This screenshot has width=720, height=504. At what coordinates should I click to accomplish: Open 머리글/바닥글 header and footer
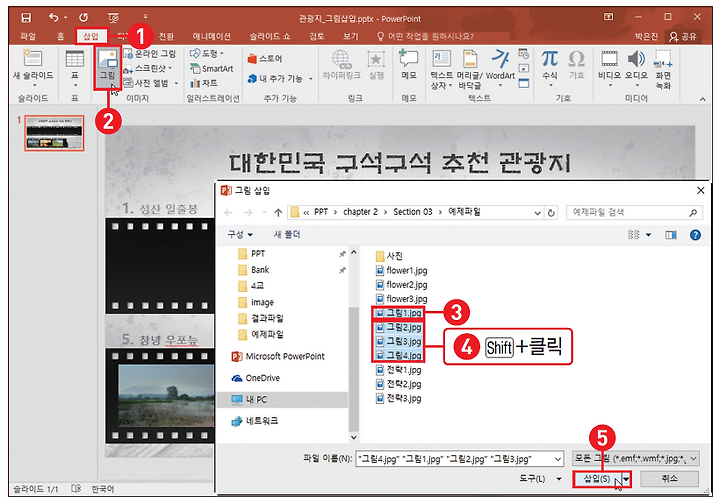pos(469,69)
